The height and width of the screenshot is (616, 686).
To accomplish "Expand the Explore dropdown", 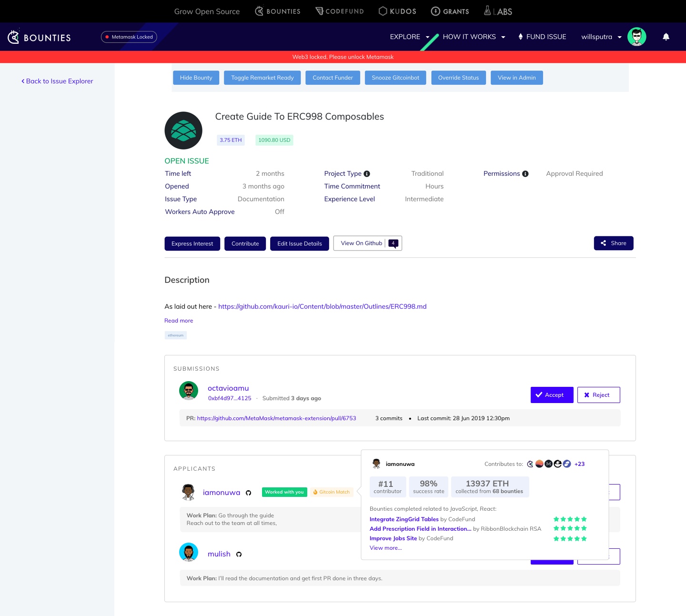I will point(410,37).
